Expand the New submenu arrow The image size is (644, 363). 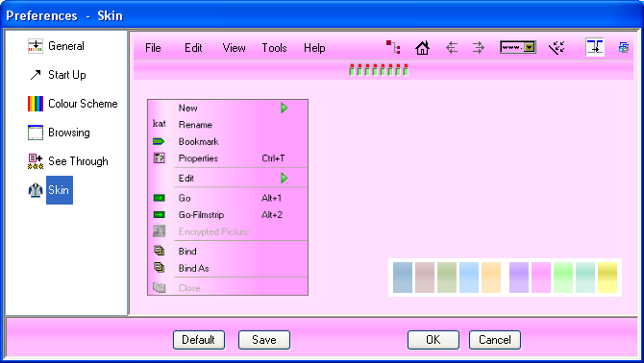pyautogui.click(x=284, y=109)
